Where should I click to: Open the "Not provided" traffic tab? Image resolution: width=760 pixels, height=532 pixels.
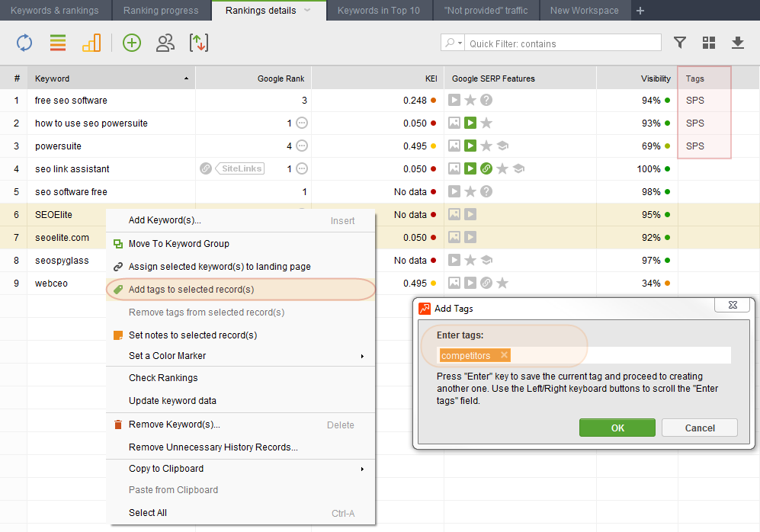tap(486, 10)
